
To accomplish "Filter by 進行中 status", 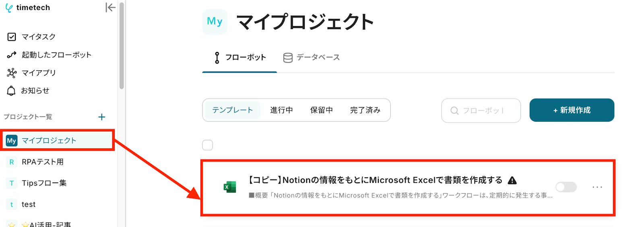I will coord(281,110).
